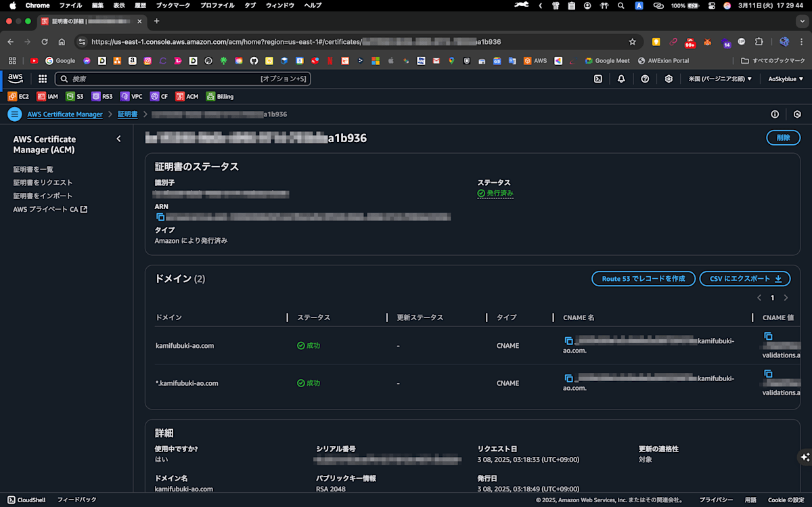Open the ウィンドウ menu
Viewport: 812px width, 507px height.
click(280, 5)
